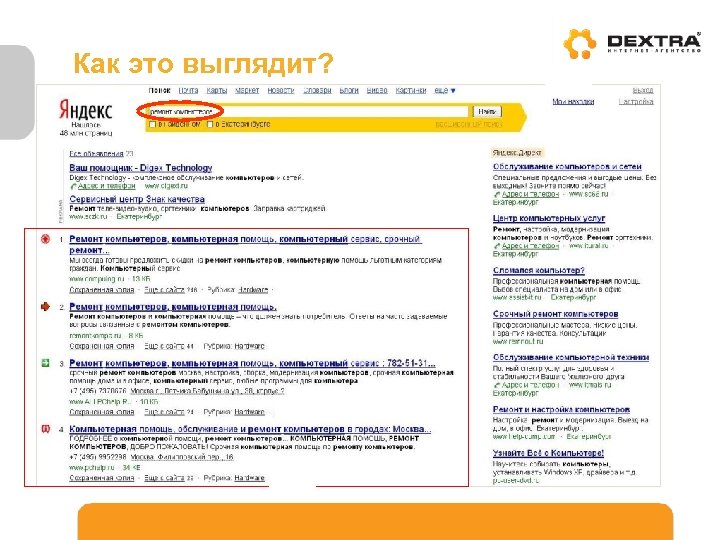Image resolution: width=720 pixels, height=540 pixels.
Task: Click the red favicon beside result 4
Action: click(45, 429)
